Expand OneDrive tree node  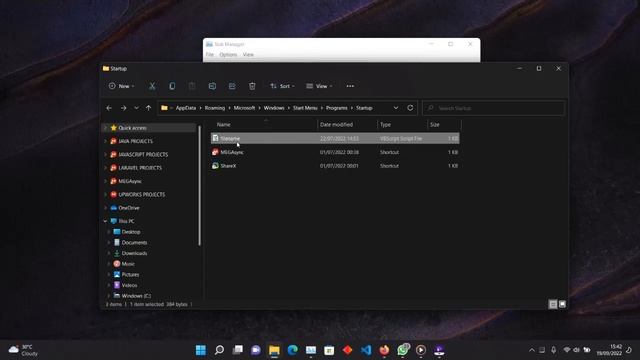click(106, 208)
